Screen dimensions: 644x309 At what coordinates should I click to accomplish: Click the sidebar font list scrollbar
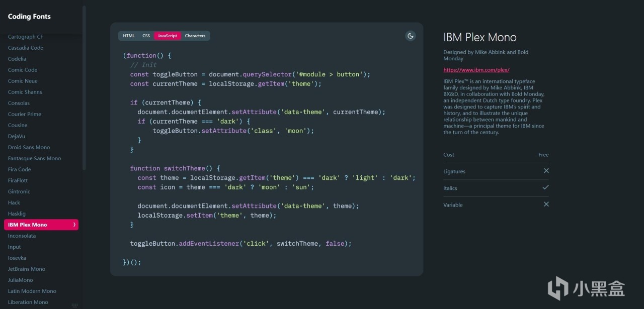[84, 88]
